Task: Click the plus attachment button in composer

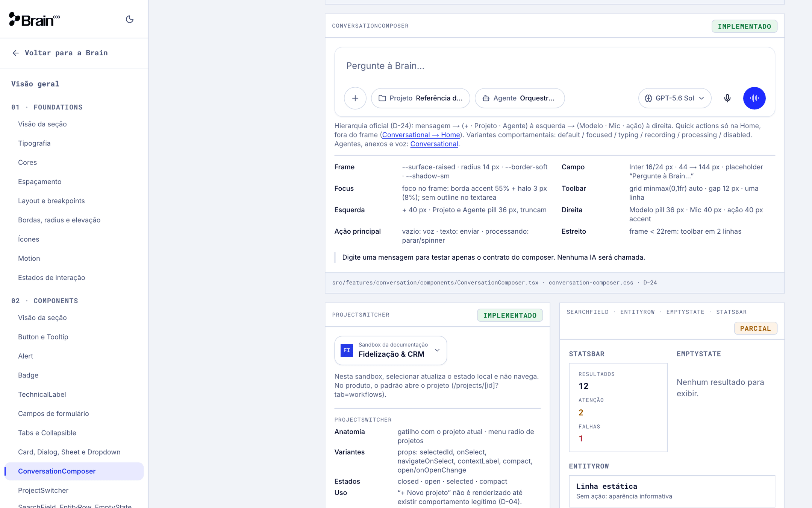Action: [355, 98]
